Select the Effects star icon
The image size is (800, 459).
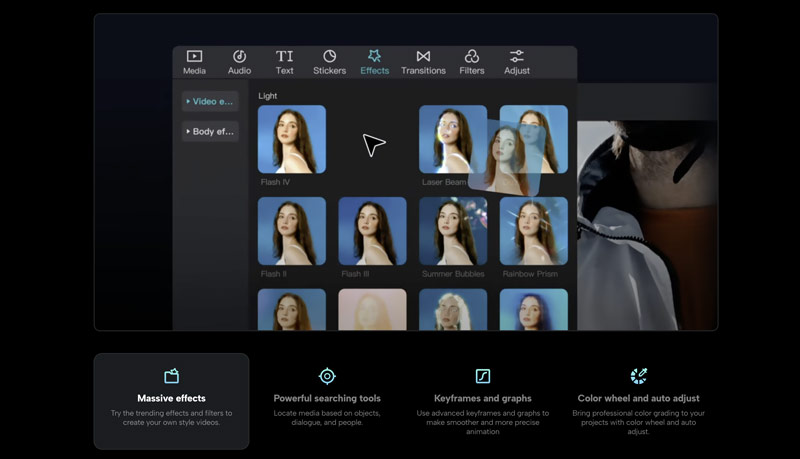[x=374, y=57]
